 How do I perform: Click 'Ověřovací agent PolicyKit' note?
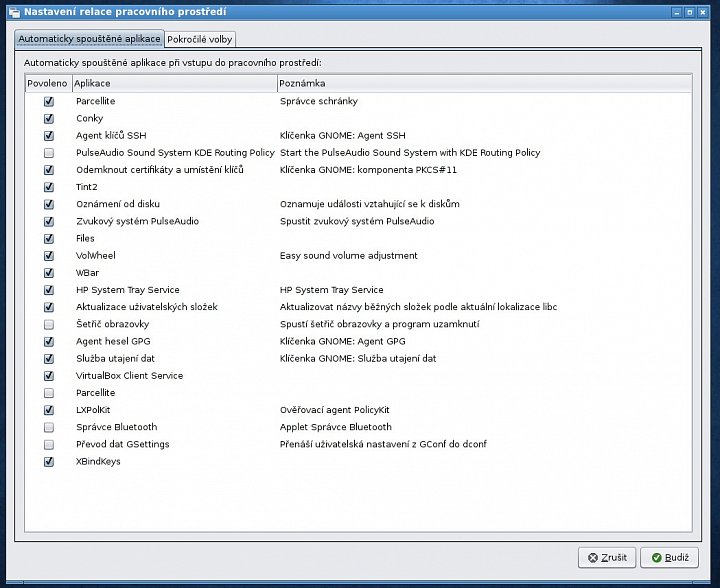point(335,410)
